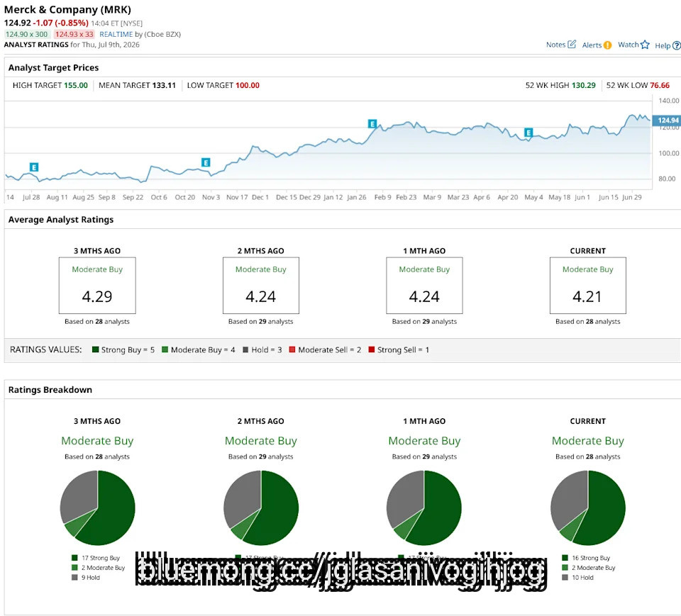681x616 pixels.
Task: Click the Alerts link
Action: coord(592,45)
